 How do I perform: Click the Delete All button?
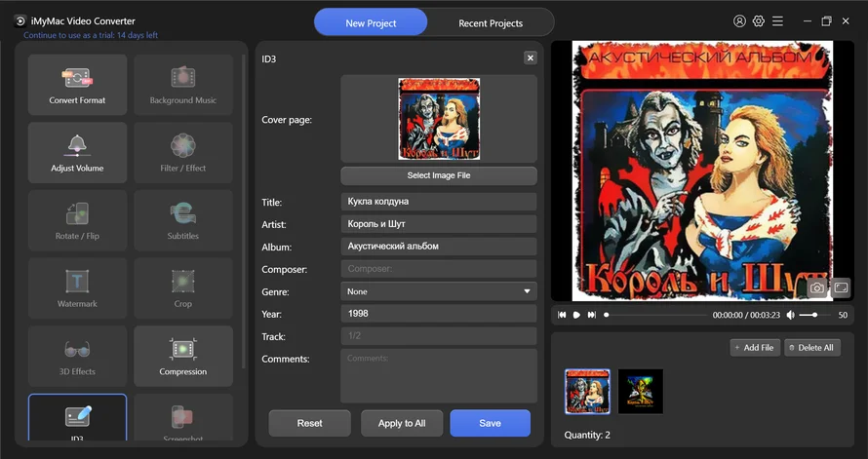click(812, 347)
